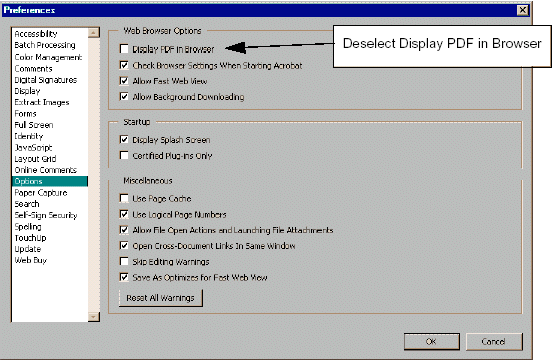The image size is (554, 361).
Task: Click the Reset All Warnings button
Action: click(x=160, y=298)
